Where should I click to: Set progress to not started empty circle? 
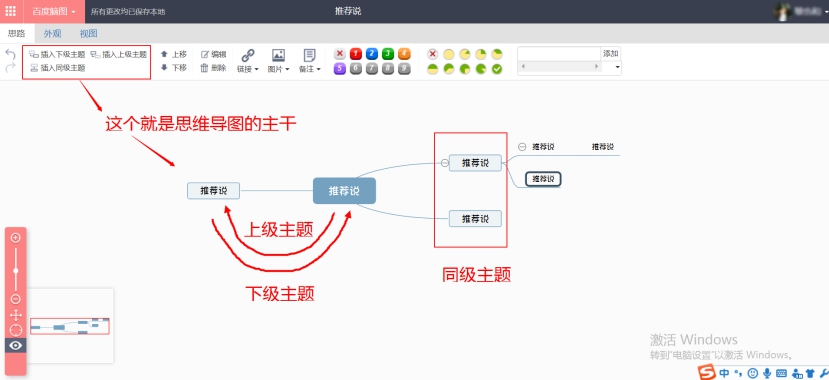(x=449, y=54)
